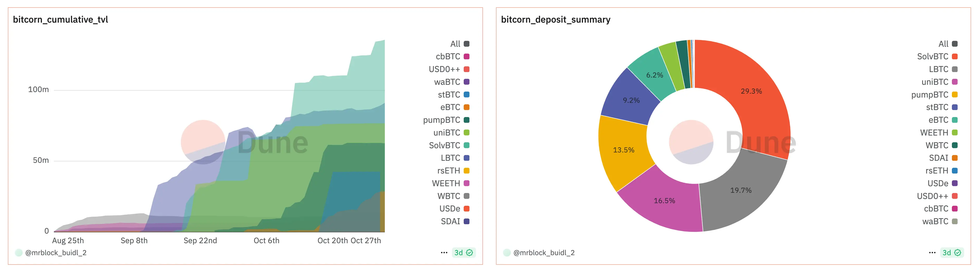Toggle pumpBTC in the deposit summary legend
Viewport: 980px width, 270px height.
pos(934,95)
